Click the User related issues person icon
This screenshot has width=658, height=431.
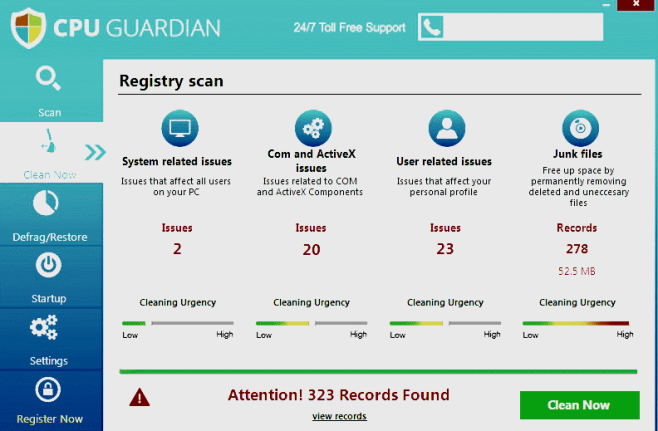click(x=445, y=128)
